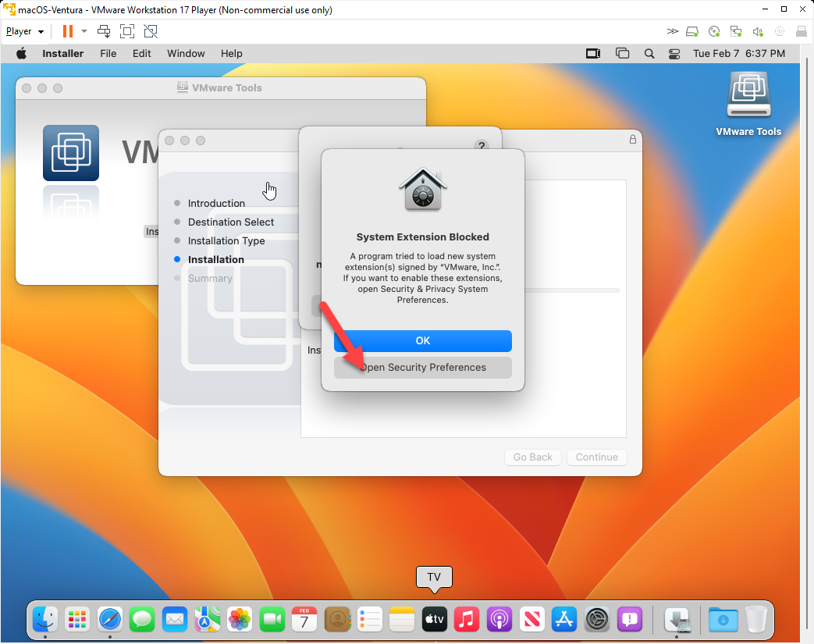Expand hidden devices chevron in VMware toolbar
Viewport: 814px width, 644px height.
[672, 31]
